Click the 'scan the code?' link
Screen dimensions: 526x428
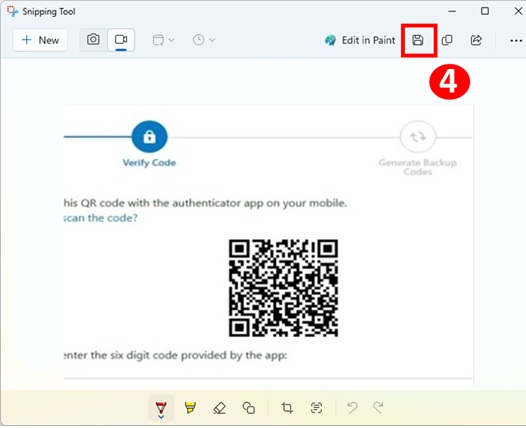click(x=101, y=218)
